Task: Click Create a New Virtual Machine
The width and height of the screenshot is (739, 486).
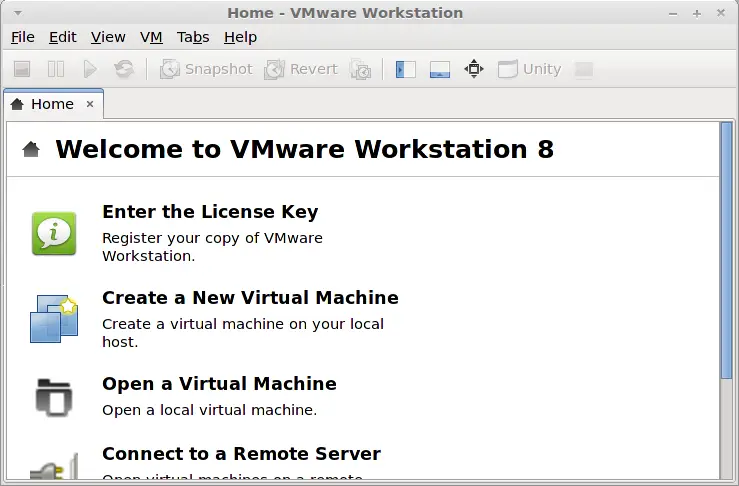Action: [250, 298]
